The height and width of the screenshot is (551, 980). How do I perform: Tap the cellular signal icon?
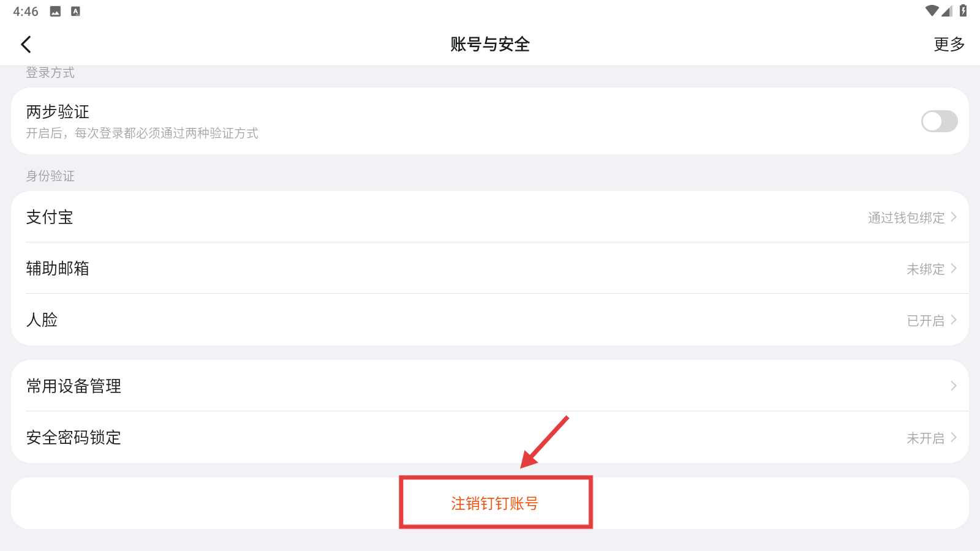pyautogui.click(x=947, y=11)
